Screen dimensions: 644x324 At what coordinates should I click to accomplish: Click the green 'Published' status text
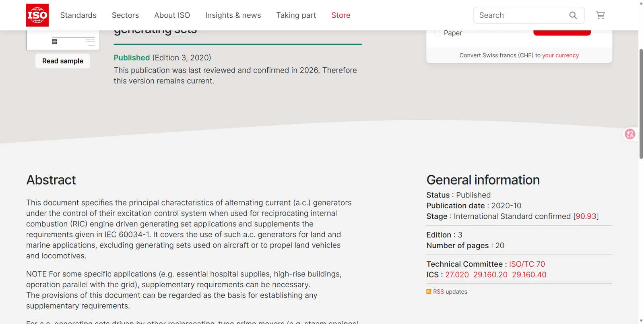tap(132, 58)
